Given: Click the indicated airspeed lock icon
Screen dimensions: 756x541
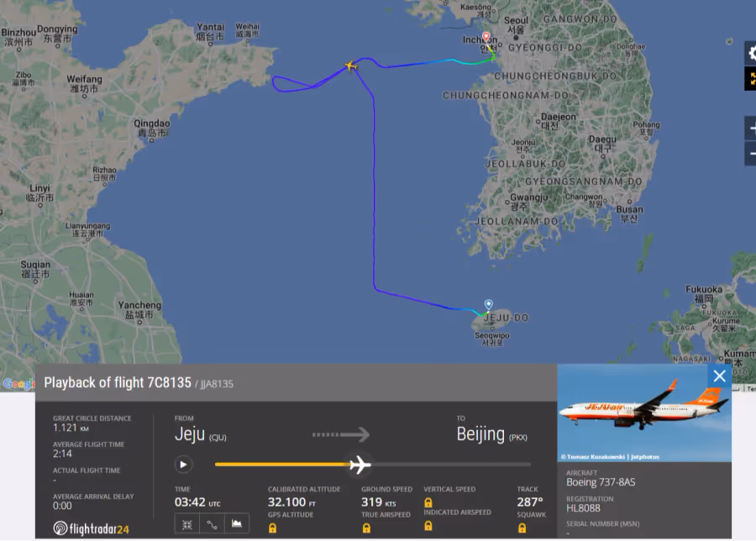Looking at the screenshot, I should (428, 526).
